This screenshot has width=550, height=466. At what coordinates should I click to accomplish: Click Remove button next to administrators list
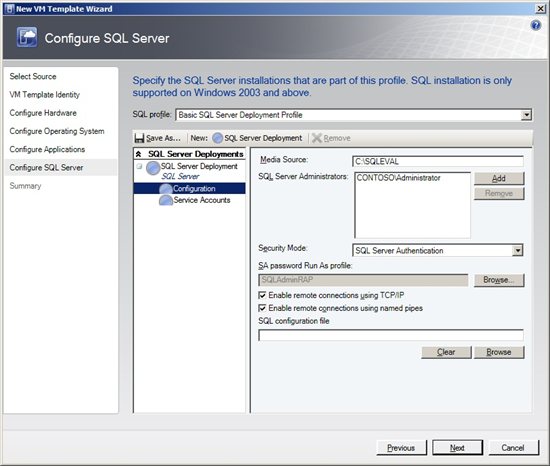499,194
